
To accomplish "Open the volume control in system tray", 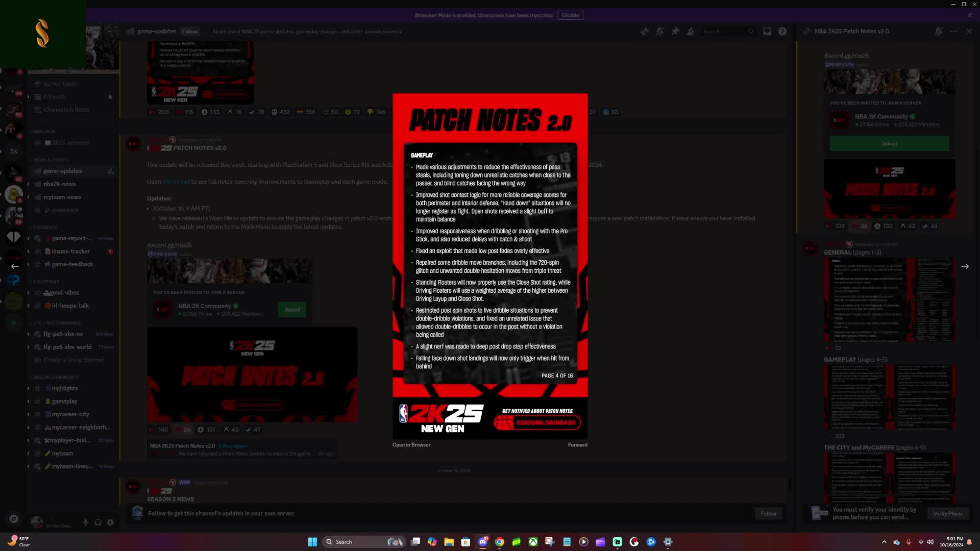I will point(930,542).
